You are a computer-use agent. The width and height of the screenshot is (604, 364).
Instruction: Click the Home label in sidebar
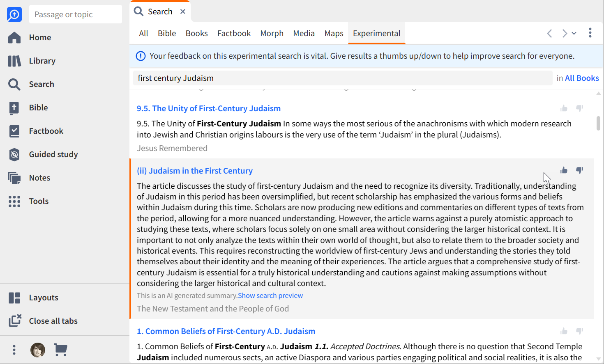(x=40, y=37)
